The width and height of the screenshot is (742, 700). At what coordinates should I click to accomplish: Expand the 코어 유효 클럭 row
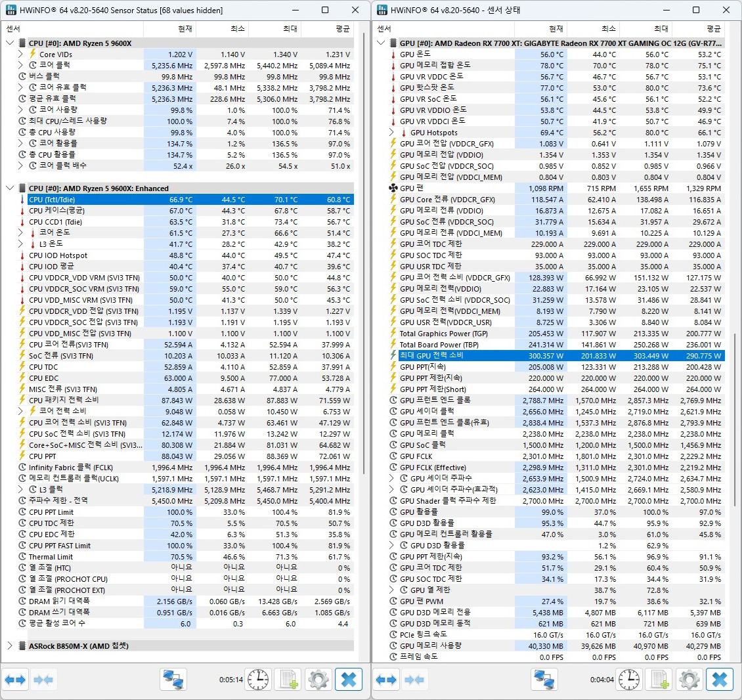point(20,87)
